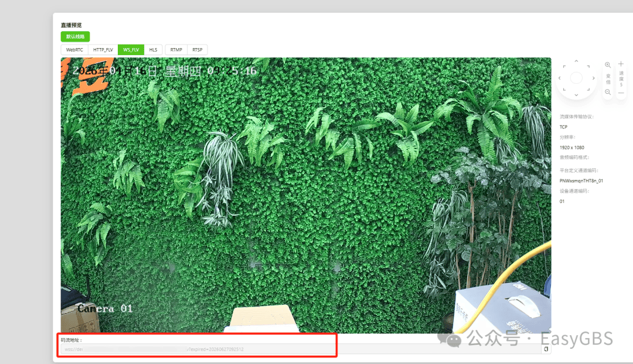This screenshot has width=633, height=364.
Task: Copy the stream address with copy icon
Action: click(x=546, y=349)
